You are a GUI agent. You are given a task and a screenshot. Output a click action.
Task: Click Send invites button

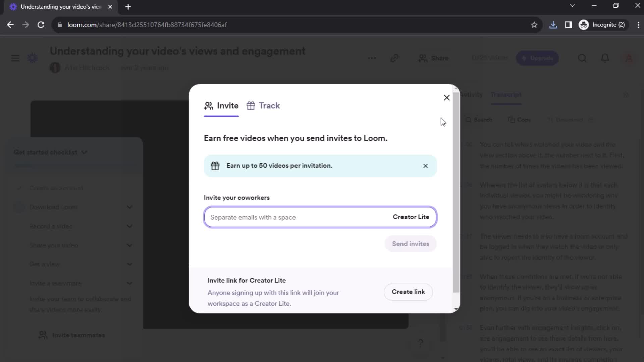pos(411,244)
